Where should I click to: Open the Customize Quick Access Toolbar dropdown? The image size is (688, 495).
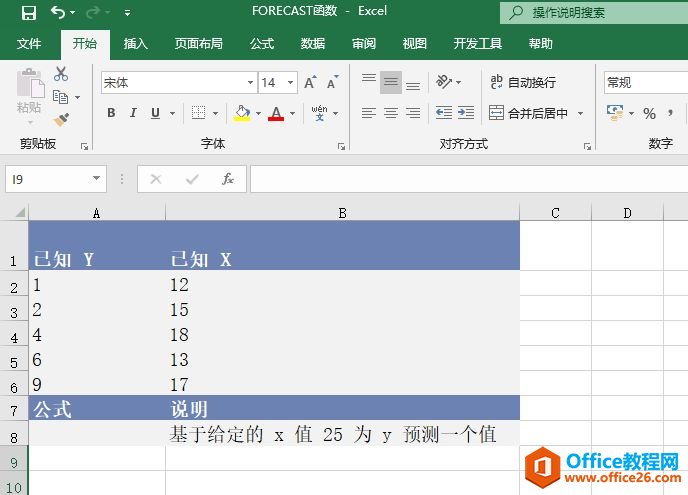click(127, 13)
